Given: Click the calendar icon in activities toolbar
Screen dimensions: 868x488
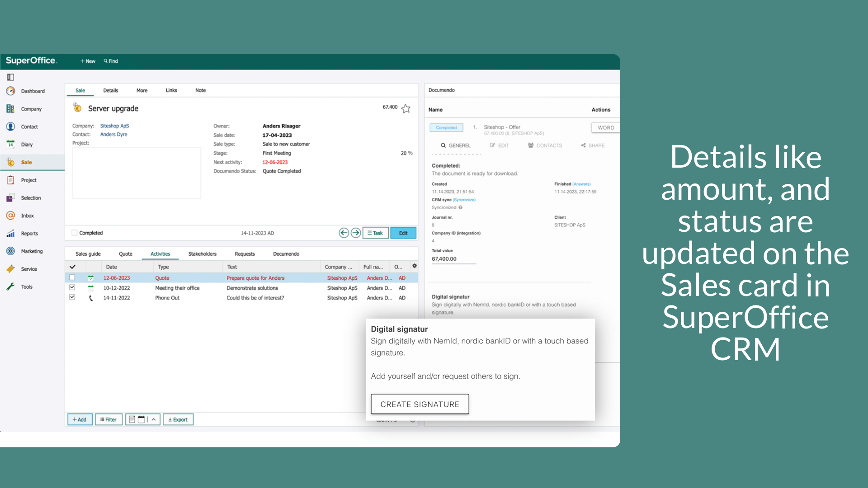Looking at the screenshot, I should click(141, 420).
